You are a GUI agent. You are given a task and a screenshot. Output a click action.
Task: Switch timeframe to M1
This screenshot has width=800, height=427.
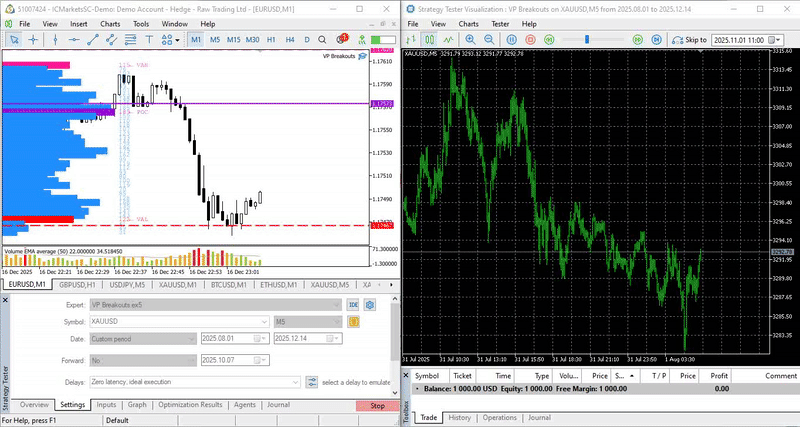(x=196, y=39)
